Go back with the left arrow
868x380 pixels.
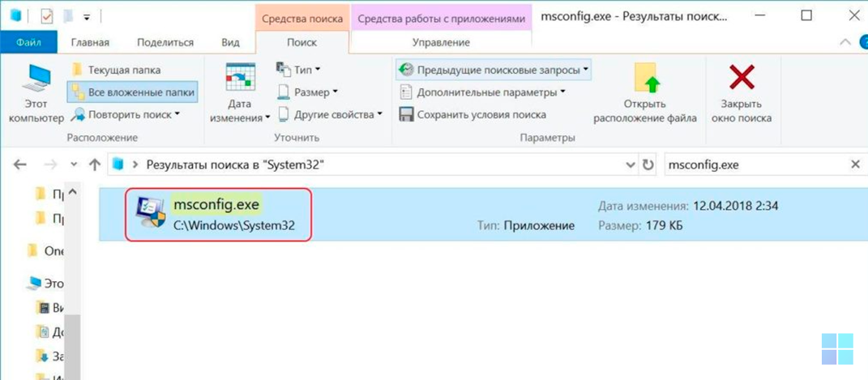[19, 164]
